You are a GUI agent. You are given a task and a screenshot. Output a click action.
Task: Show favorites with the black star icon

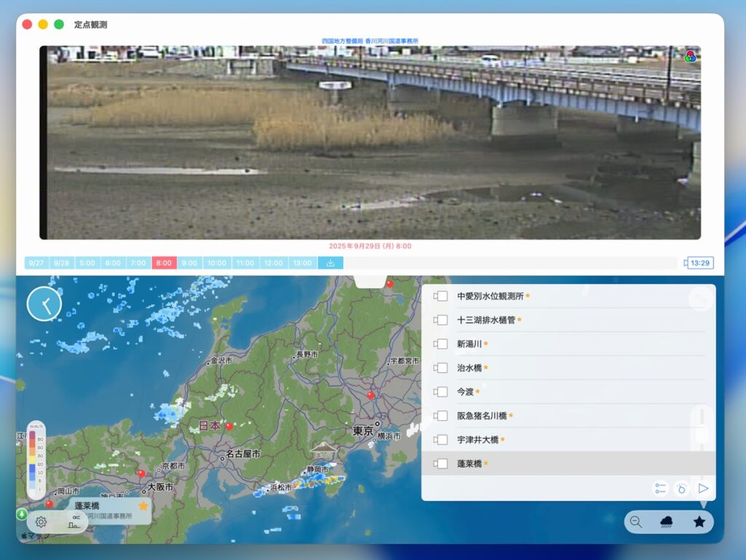(699, 521)
